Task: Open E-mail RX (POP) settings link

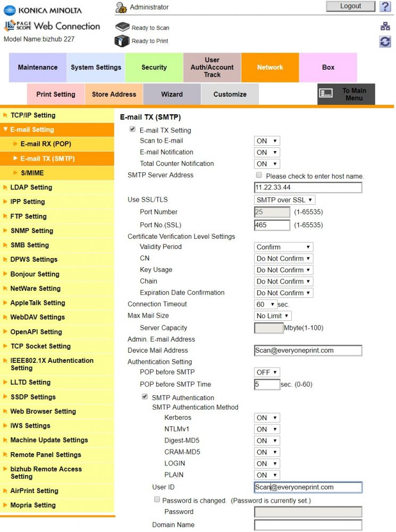Action: click(x=46, y=144)
